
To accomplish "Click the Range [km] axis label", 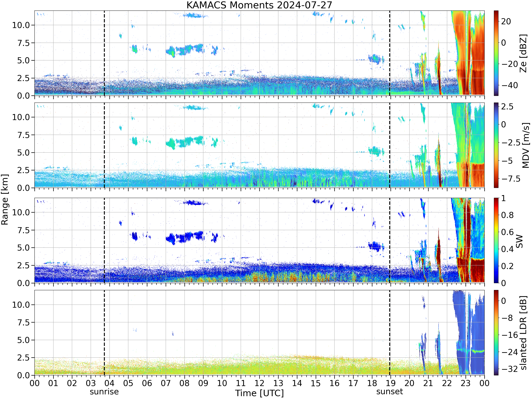I will tap(5, 200).
